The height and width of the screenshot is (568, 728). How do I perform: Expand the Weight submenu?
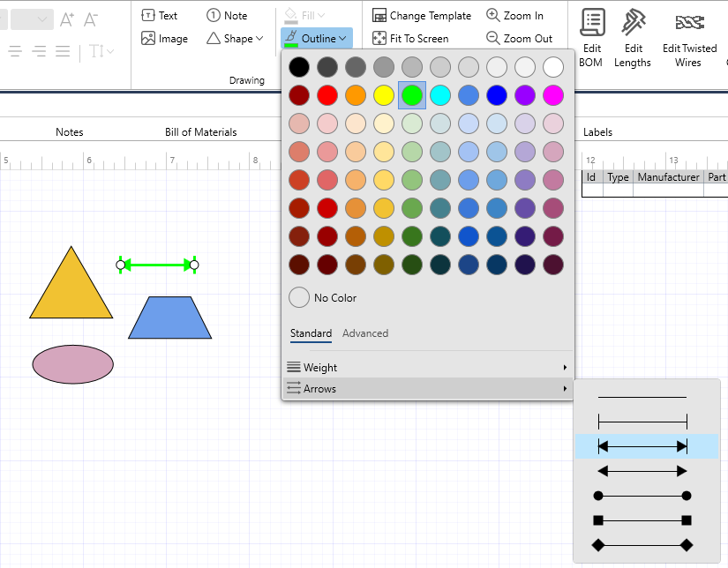click(x=428, y=368)
